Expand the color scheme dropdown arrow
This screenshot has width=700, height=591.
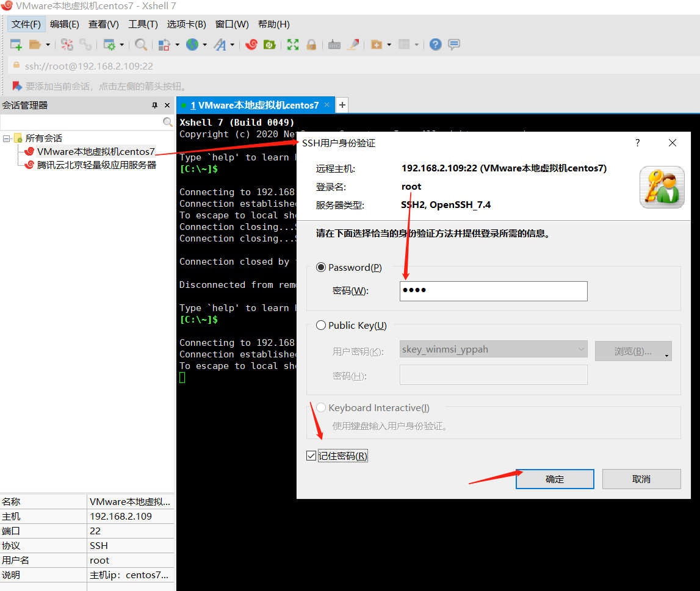(x=177, y=45)
